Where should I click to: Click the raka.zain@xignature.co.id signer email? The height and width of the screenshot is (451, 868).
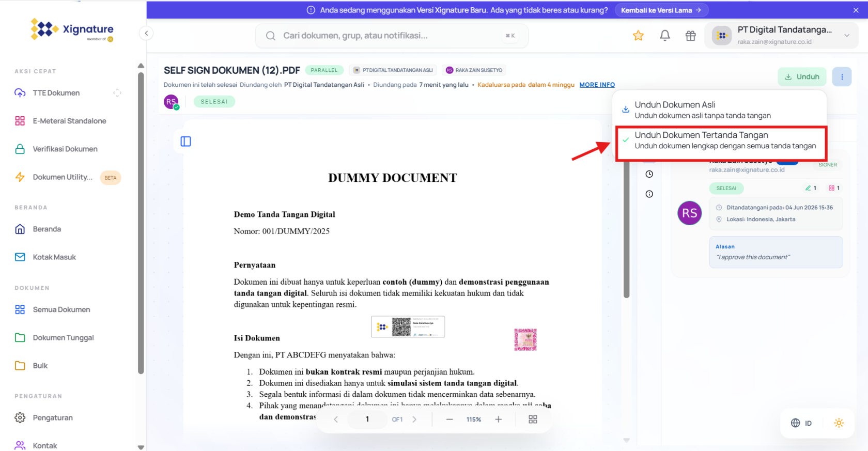pyautogui.click(x=747, y=170)
